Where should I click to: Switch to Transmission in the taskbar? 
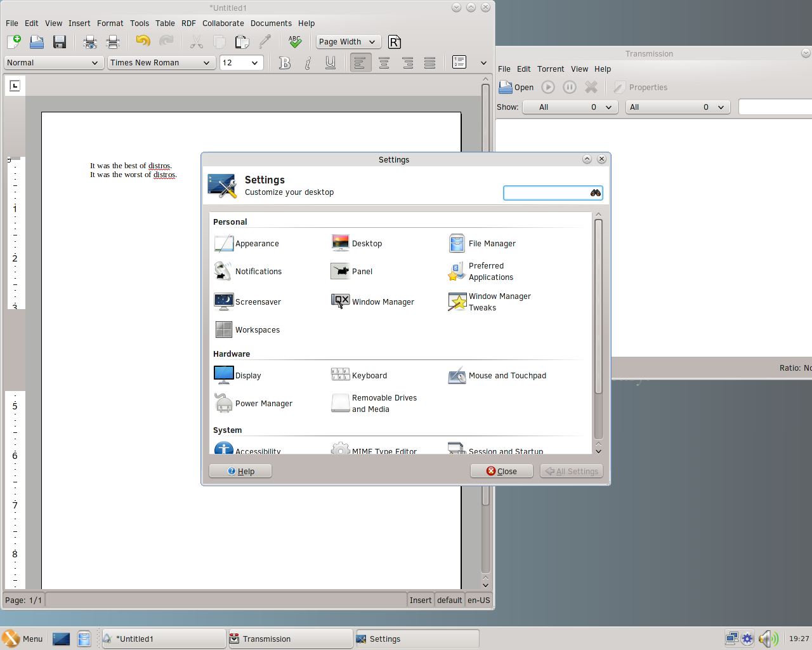click(x=289, y=639)
